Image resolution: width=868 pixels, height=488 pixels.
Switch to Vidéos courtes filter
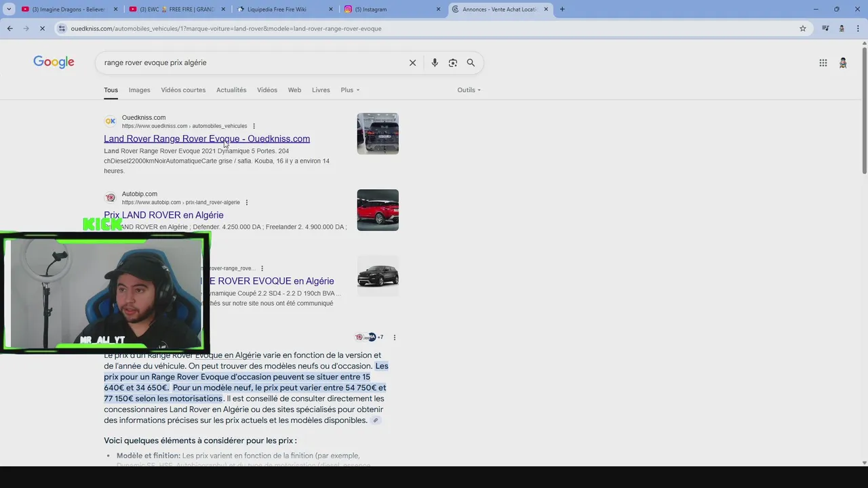click(x=183, y=90)
